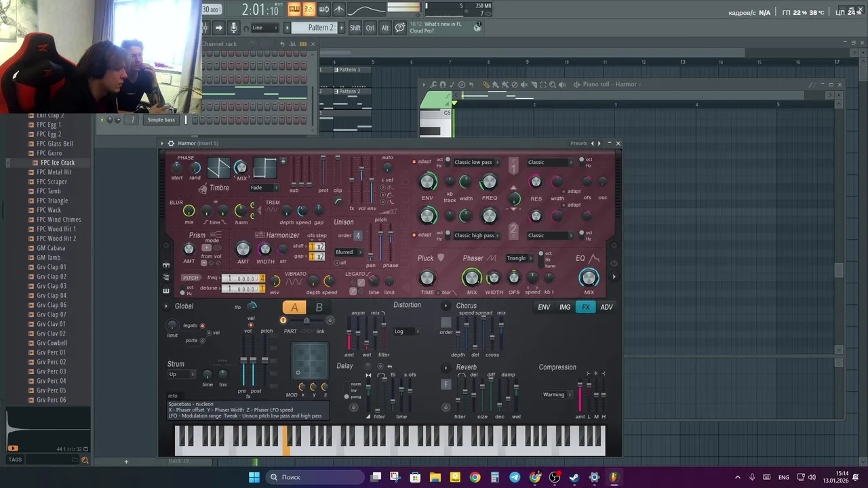This screenshot has height=488, width=868.
Task: Click the Shift button in toolbar
Action: [355, 28]
